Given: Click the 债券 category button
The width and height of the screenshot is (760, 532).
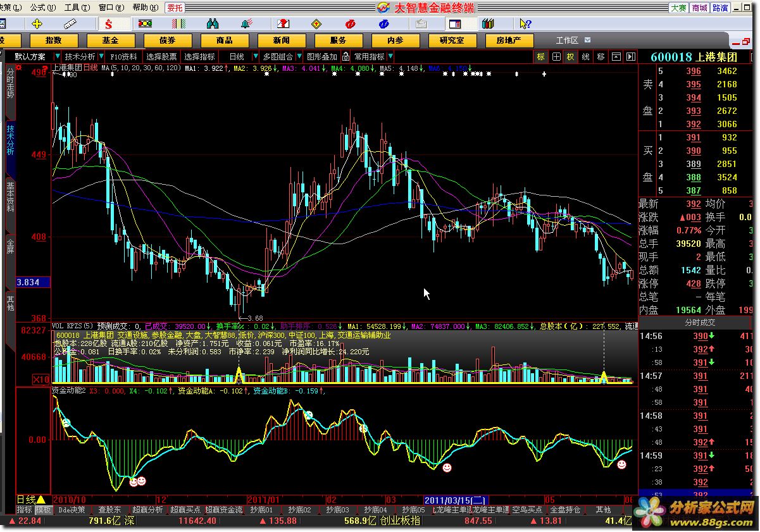Looking at the screenshot, I should pos(168,40).
